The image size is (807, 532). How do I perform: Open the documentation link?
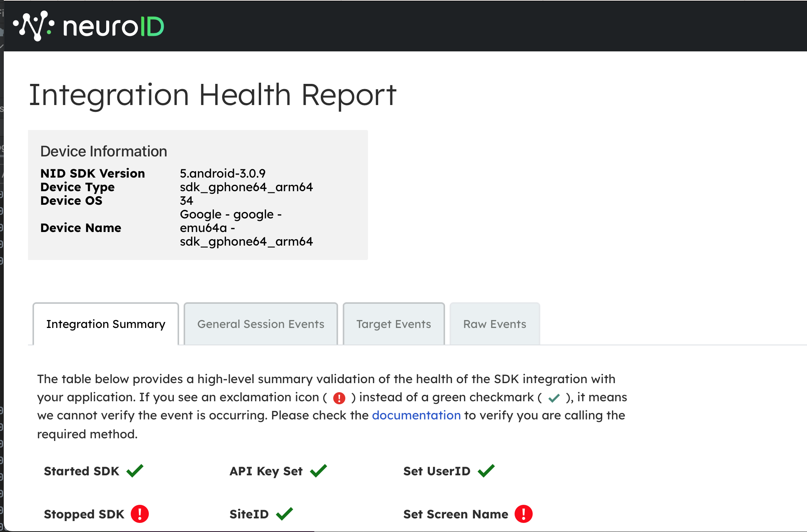click(416, 415)
